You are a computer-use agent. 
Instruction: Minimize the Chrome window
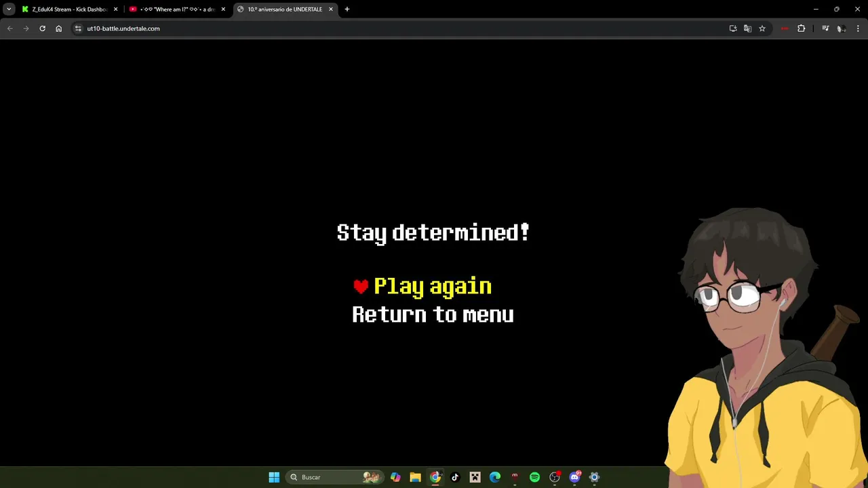816,9
